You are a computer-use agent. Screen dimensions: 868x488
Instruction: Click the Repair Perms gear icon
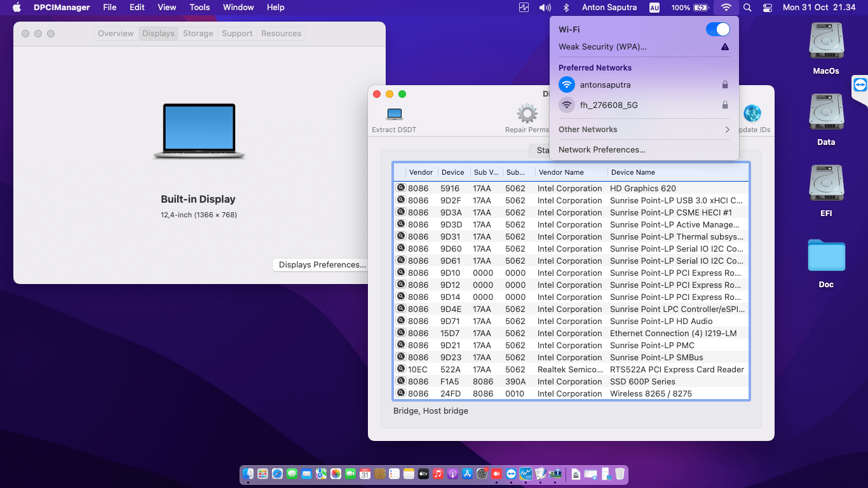[527, 114]
